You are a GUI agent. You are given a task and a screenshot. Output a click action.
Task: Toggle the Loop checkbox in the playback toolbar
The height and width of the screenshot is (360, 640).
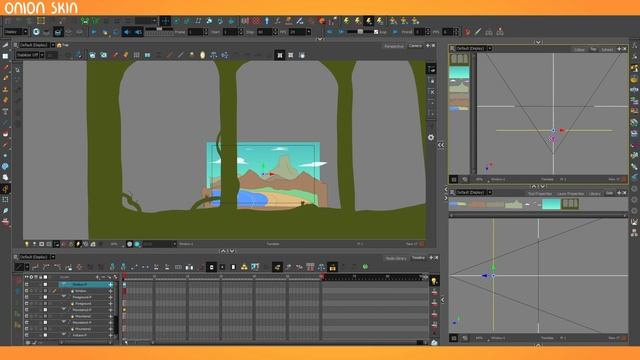coord(376,32)
